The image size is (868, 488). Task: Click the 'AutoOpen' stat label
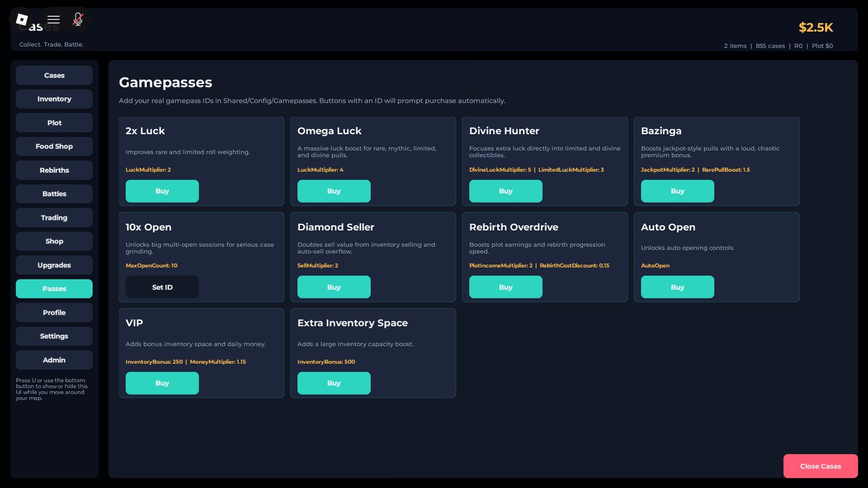pos(656,266)
